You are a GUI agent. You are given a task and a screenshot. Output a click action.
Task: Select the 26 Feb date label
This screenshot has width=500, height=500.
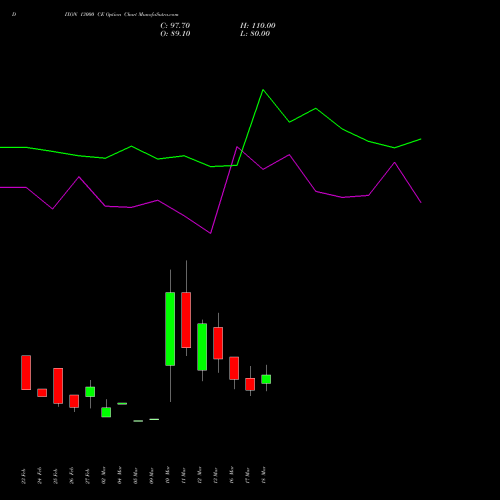tap(72, 475)
